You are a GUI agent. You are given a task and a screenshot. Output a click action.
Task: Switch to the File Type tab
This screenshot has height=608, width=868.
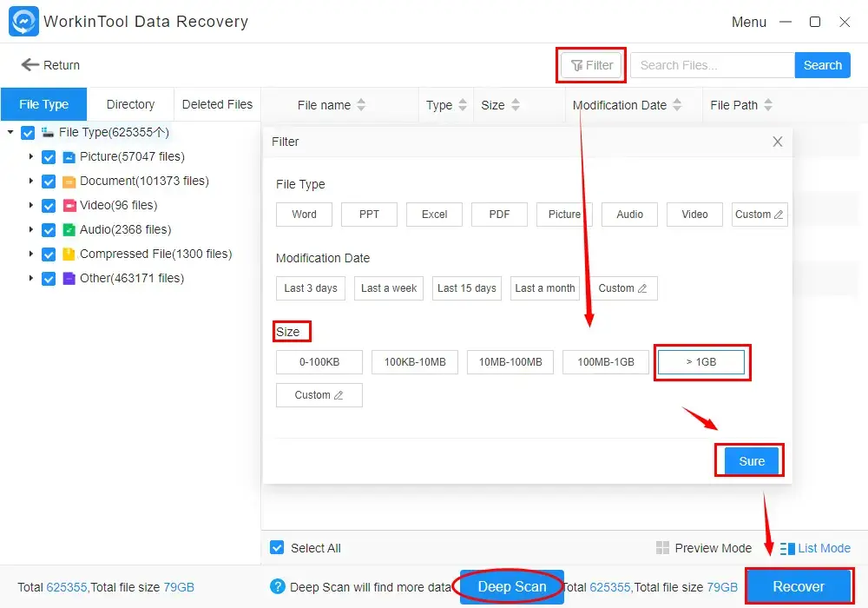pos(43,104)
